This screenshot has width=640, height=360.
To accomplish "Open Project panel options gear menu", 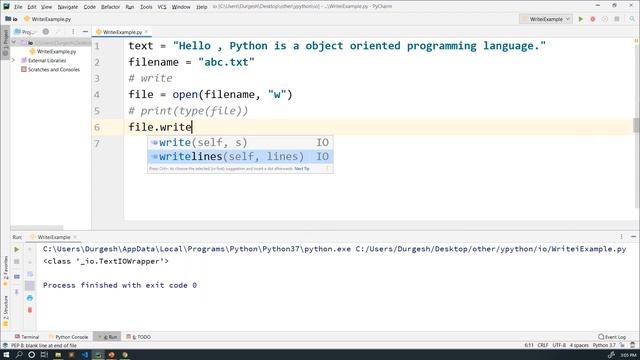I will [73, 32].
